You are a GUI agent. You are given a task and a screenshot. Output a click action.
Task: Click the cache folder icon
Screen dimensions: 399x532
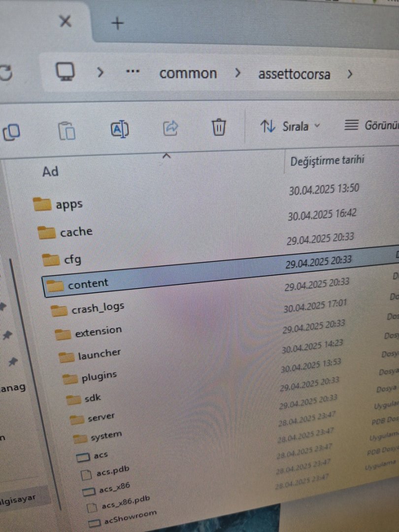pyautogui.click(x=46, y=233)
